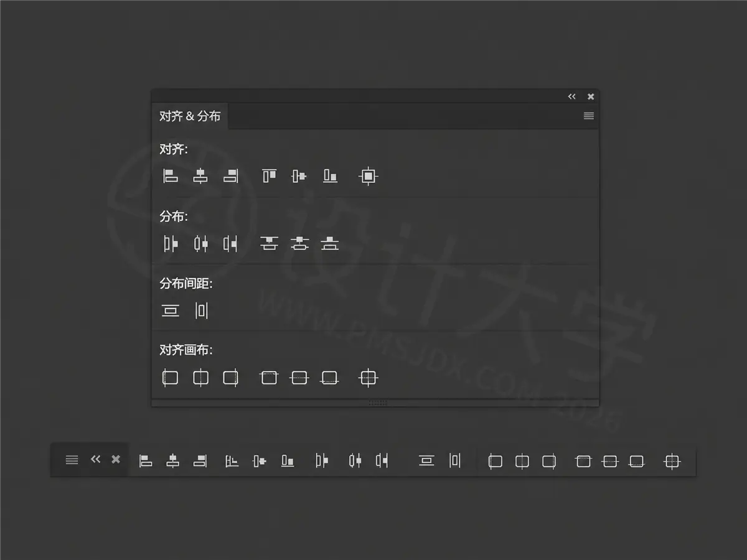Distribute vertical centers using 分布 panel row icon
The image size is (747, 560).
tap(299, 243)
